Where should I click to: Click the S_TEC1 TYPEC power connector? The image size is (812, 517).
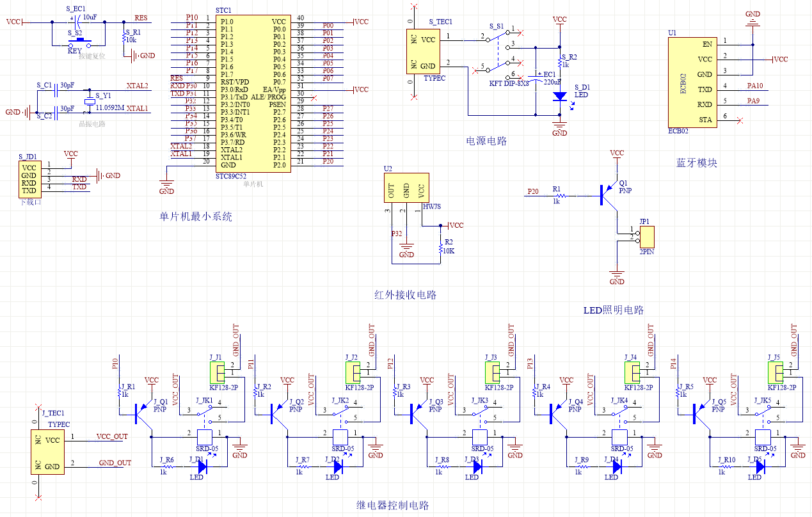422,52
